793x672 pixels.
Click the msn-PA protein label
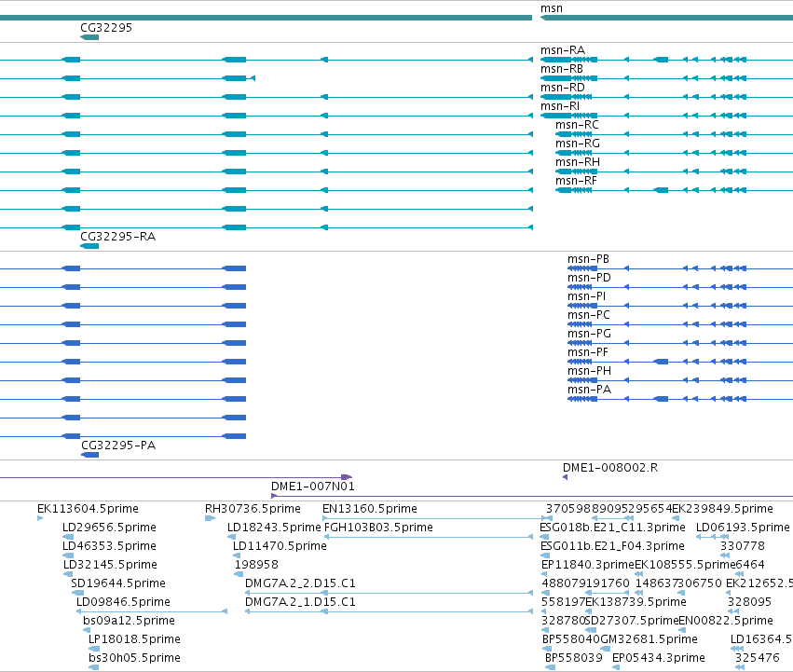(589, 390)
